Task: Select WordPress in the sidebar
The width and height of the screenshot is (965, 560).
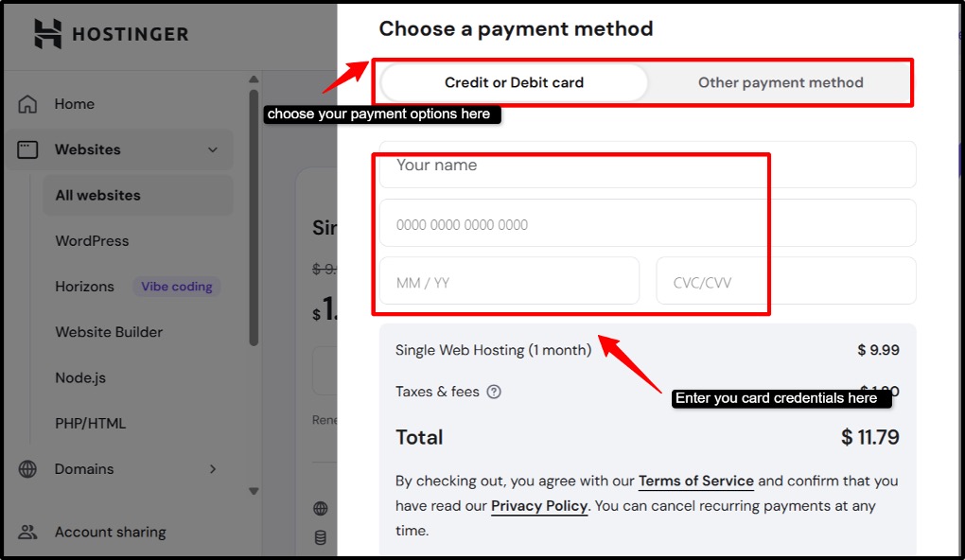Action: pos(92,241)
